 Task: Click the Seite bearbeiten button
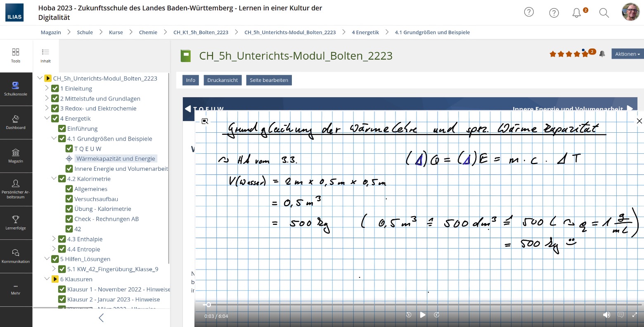tap(269, 80)
